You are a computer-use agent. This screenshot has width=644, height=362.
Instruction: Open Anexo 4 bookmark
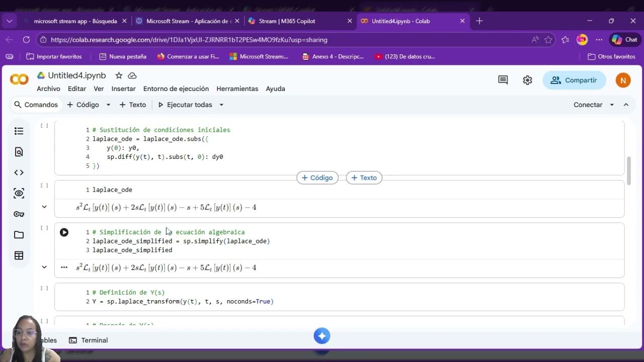[333, 57]
